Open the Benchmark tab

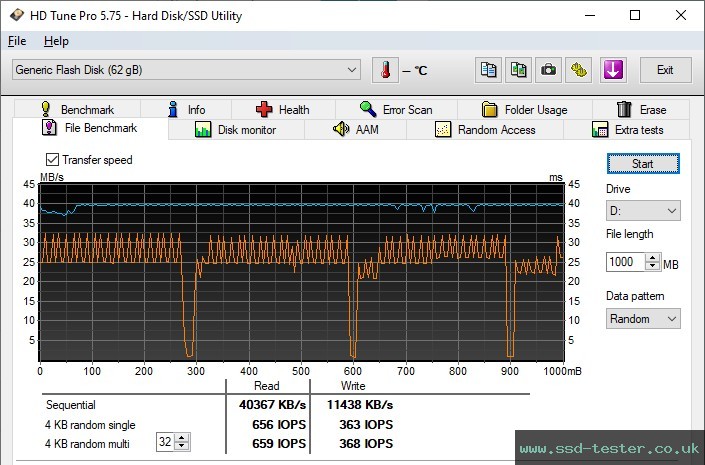(x=77, y=109)
